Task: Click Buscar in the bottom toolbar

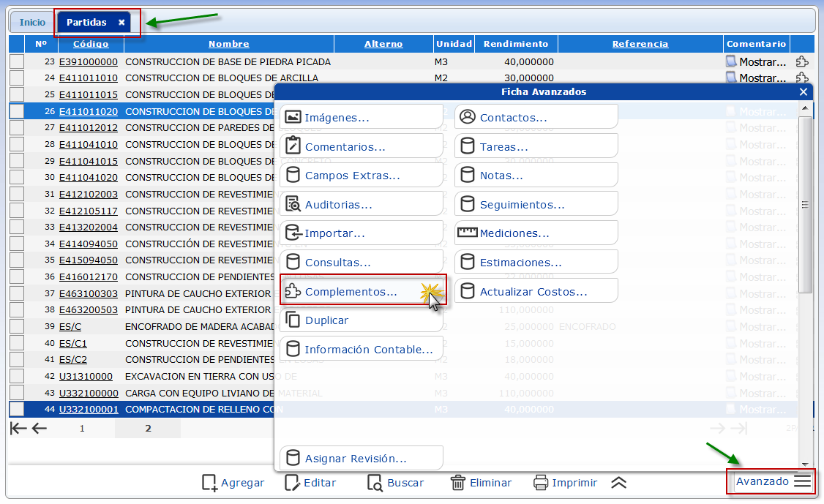Action: pos(396,483)
